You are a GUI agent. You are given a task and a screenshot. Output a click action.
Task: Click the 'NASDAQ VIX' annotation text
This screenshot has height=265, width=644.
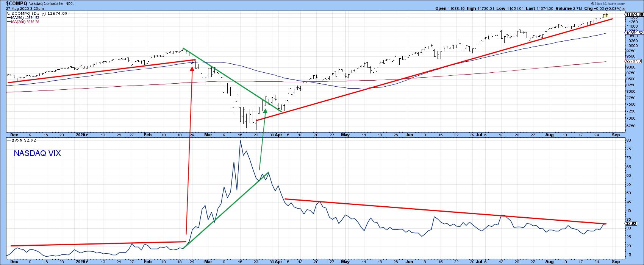pyautogui.click(x=37, y=153)
